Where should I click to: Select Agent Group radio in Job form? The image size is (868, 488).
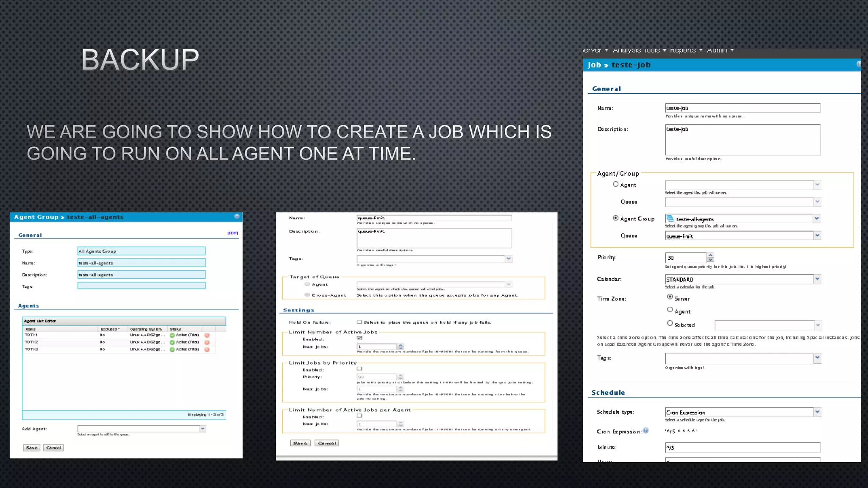[615, 218]
